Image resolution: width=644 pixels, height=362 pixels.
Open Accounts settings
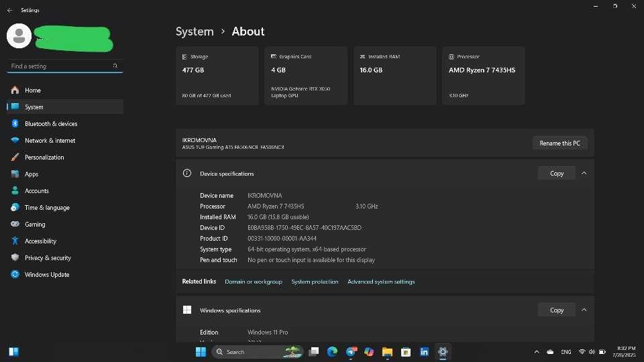65,191
